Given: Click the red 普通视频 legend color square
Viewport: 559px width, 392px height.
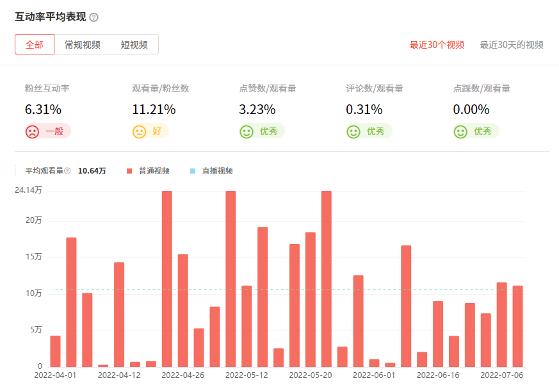Looking at the screenshot, I should pos(129,171).
